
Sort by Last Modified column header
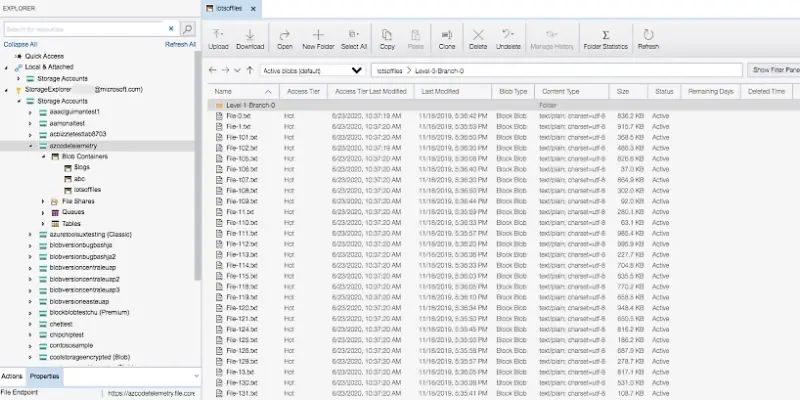(x=453, y=91)
